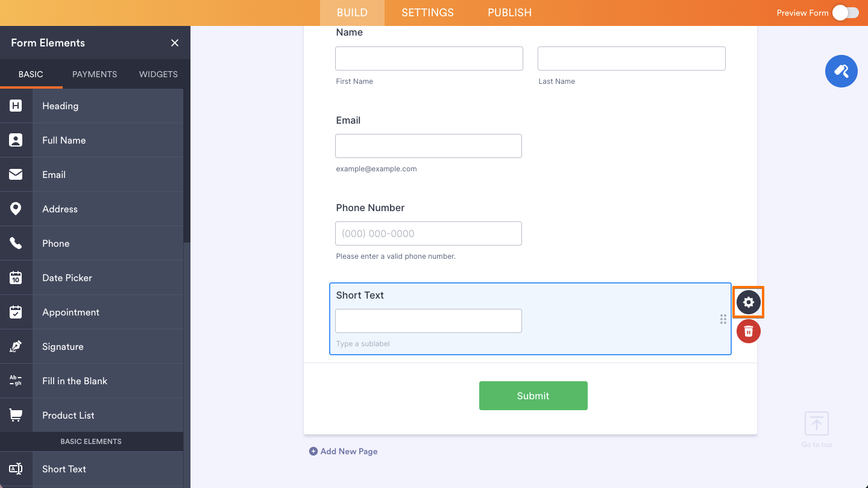Click the Date Picker calendar icon
This screenshot has height=488, width=868.
click(16, 278)
